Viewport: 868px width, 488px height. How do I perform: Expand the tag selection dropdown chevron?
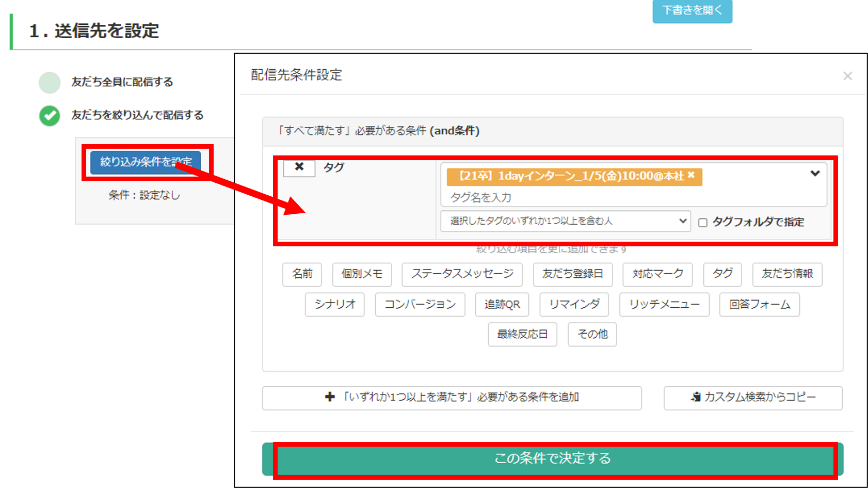(815, 174)
